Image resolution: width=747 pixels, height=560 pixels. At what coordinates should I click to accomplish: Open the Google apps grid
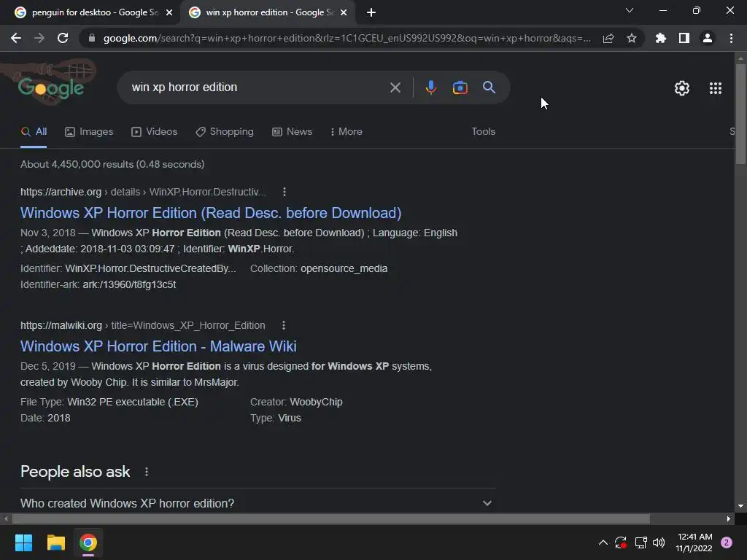[x=716, y=88]
